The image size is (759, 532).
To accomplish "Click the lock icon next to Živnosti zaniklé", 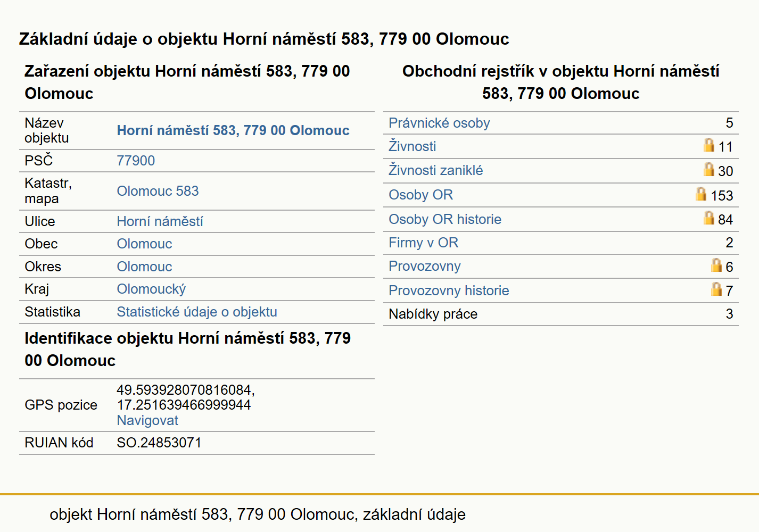I will pos(708,169).
